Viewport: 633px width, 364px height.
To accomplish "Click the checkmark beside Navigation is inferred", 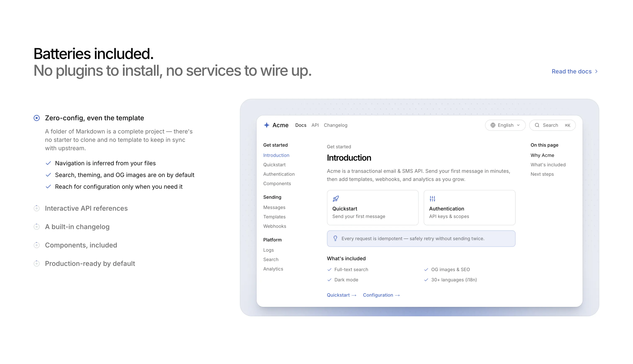I will (48, 163).
